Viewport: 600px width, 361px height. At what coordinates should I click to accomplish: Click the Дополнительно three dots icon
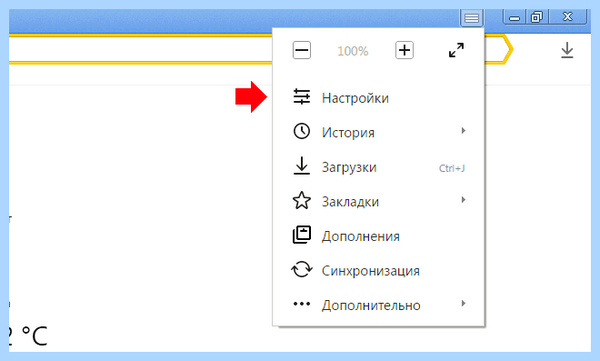(302, 304)
